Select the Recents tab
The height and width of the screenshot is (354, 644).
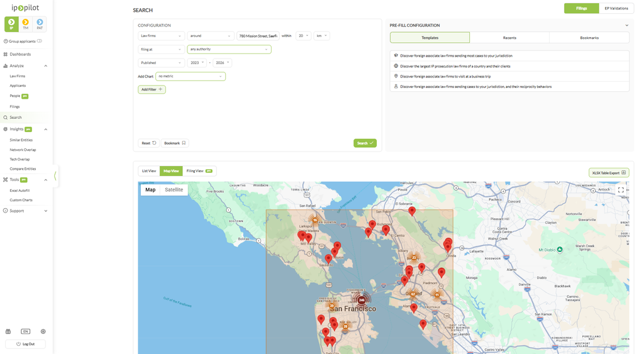tap(509, 38)
